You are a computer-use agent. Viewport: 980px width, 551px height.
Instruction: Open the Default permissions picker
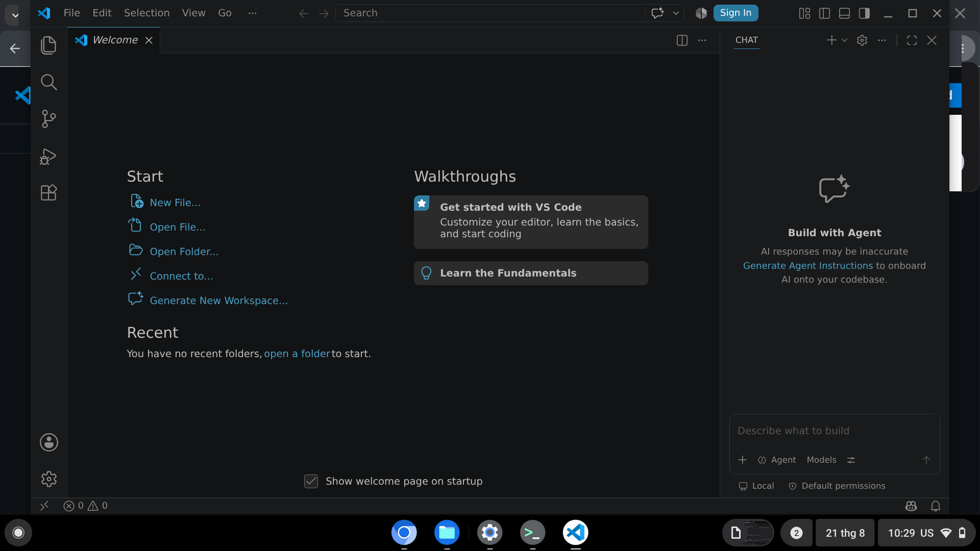click(x=837, y=486)
